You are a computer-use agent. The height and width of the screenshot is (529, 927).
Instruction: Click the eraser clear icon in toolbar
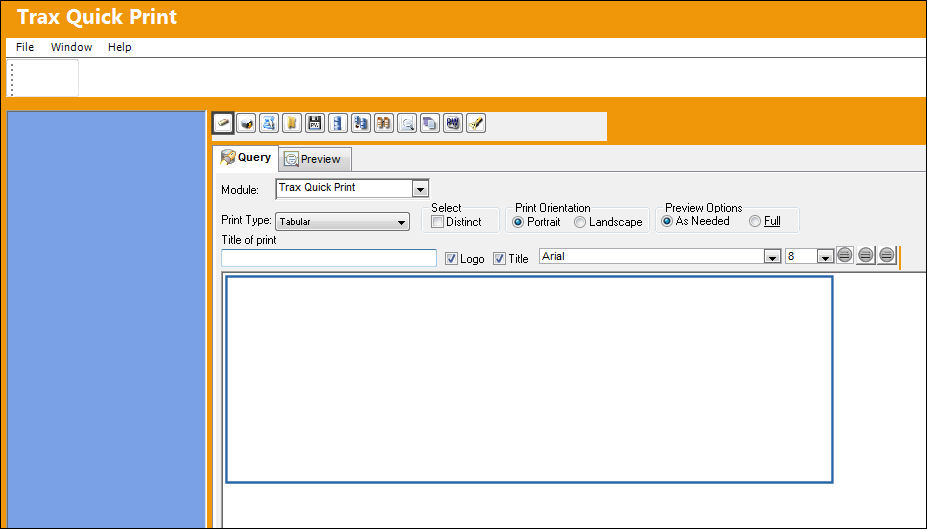223,124
